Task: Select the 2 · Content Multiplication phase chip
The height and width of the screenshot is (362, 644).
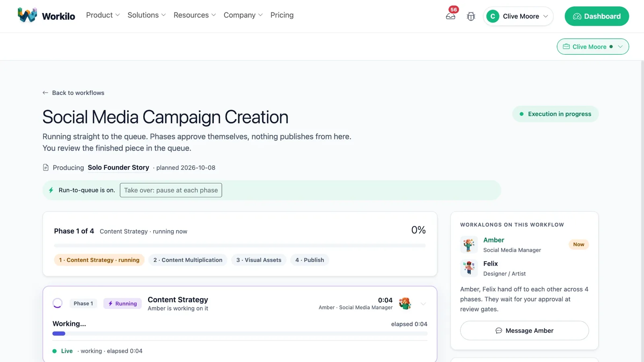Action: [188, 260]
